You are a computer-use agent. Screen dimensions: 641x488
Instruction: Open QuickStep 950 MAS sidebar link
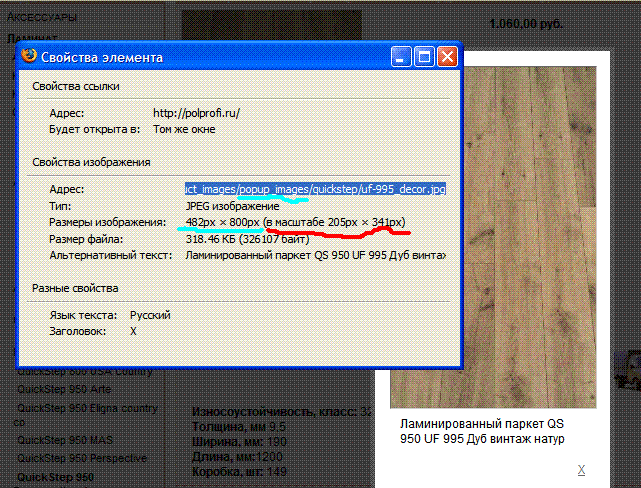[65, 440]
